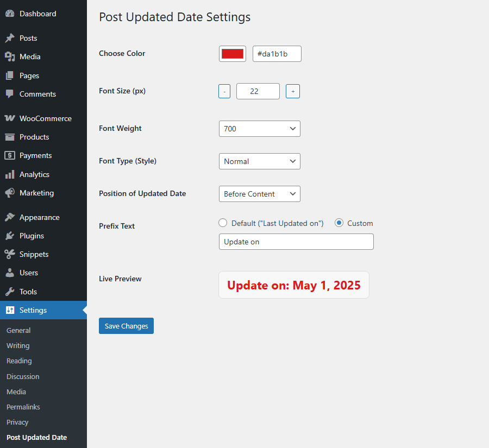
Task: Increase font size with plus button
Action: point(293,91)
